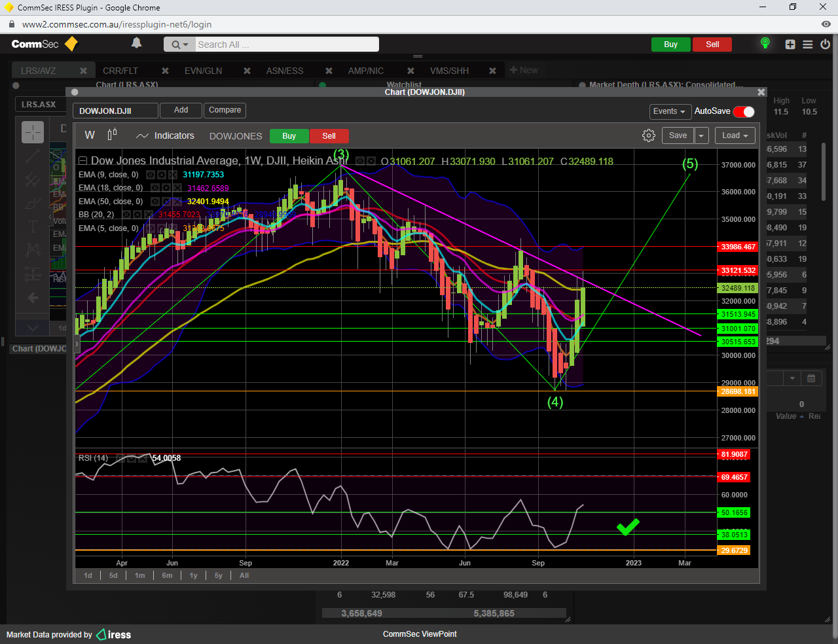Switch to the CRR/FLT tab
Screen dimensions: 838x644
pos(120,71)
